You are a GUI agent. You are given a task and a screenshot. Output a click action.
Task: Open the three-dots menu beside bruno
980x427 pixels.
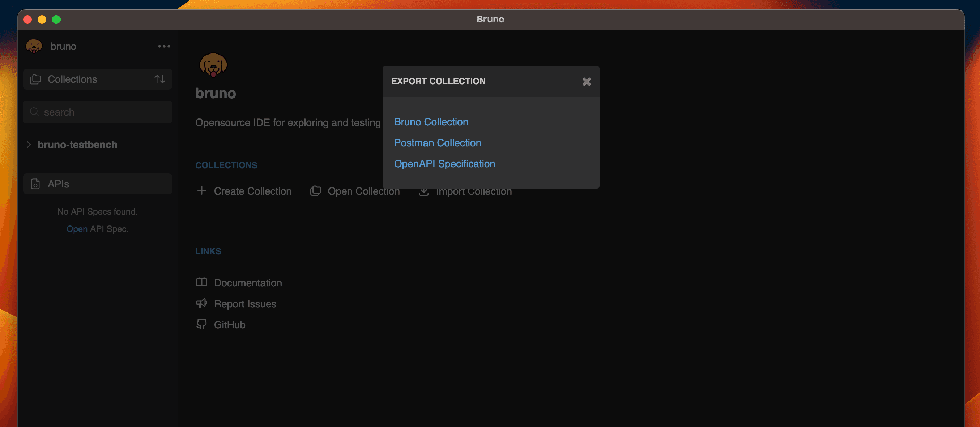coord(164,46)
